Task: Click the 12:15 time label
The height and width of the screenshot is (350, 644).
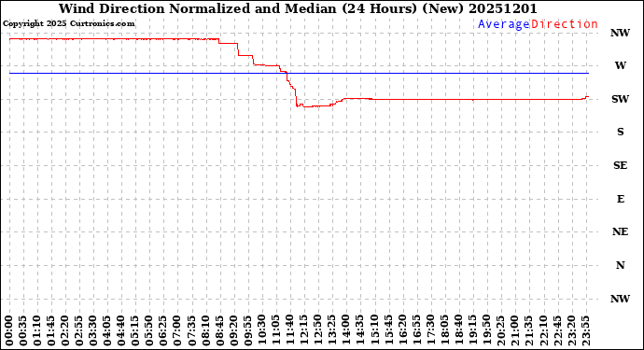Action: click(304, 330)
